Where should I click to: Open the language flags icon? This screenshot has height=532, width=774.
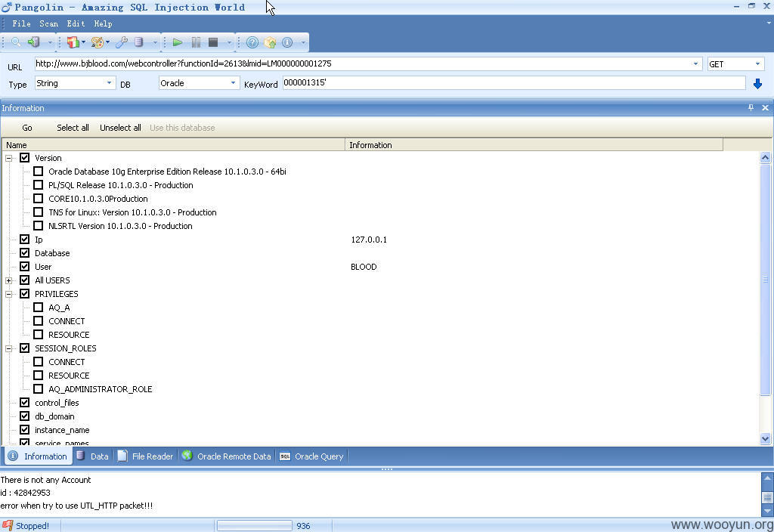pyautogui.click(x=73, y=42)
